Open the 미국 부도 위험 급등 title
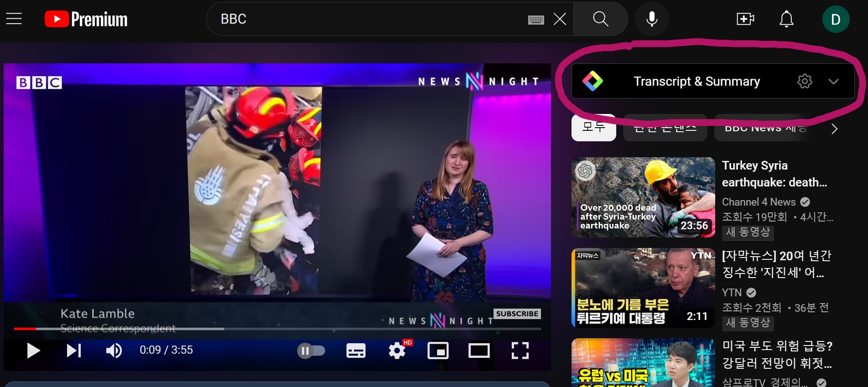Image resolution: width=868 pixels, height=387 pixels. pos(777,354)
